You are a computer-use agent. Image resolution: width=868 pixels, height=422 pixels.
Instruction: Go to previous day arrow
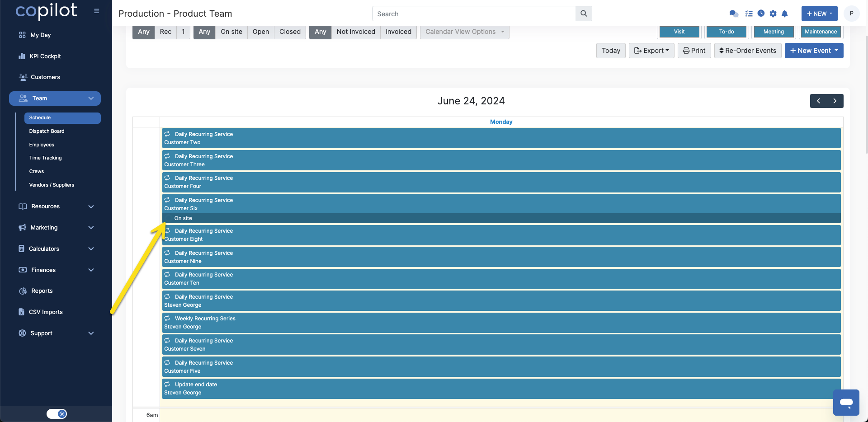tap(818, 101)
